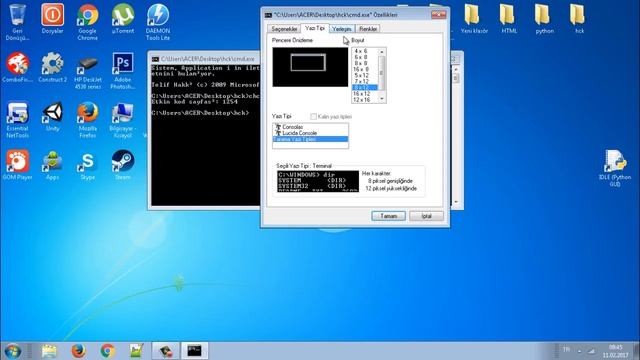
Task: Click the cmd window scroll down arrow
Action: [x=456, y=202]
